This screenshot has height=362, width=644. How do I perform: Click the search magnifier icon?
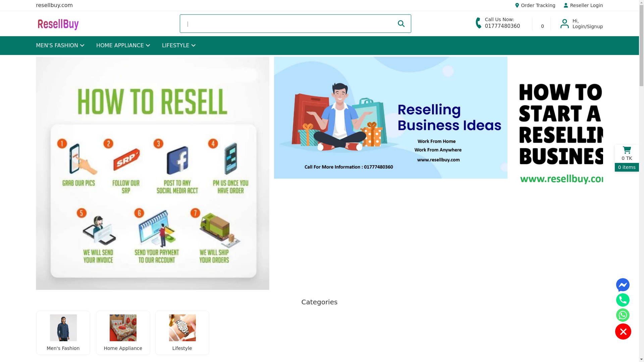401,23
